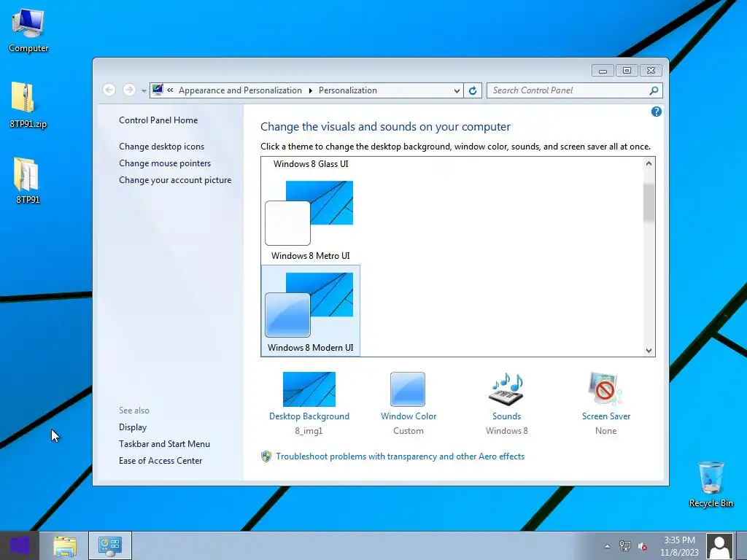Expand the address bar double-chevron
The height and width of the screenshot is (560, 747).
click(170, 90)
